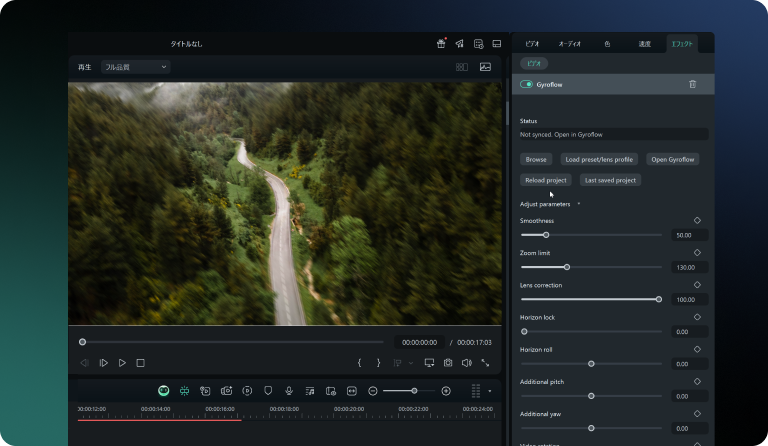The height and width of the screenshot is (446, 768).
Task: Toggle the Gyroflow effect switch off
Action: (526, 84)
